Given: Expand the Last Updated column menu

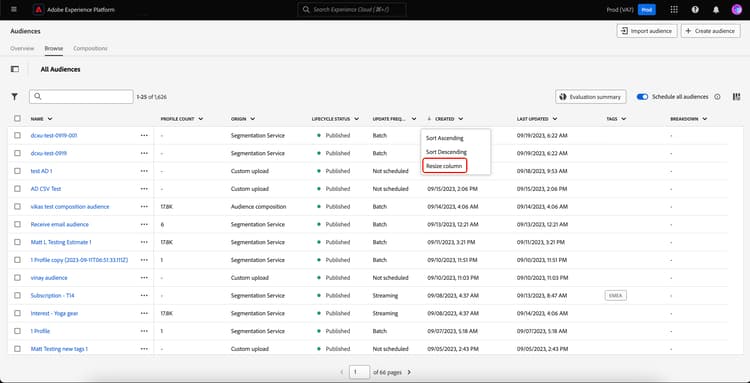Looking at the screenshot, I should pyautogui.click(x=554, y=119).
